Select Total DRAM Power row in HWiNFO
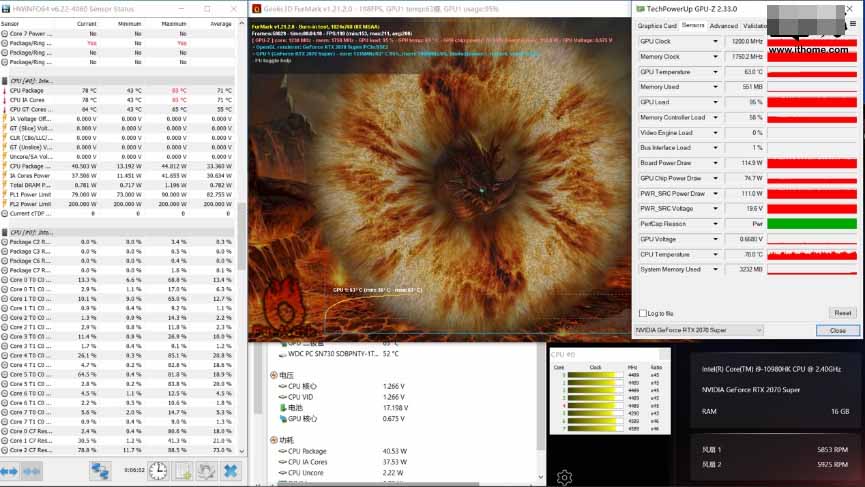The height and width of the screenshot is (487, 865). (117, 185)
